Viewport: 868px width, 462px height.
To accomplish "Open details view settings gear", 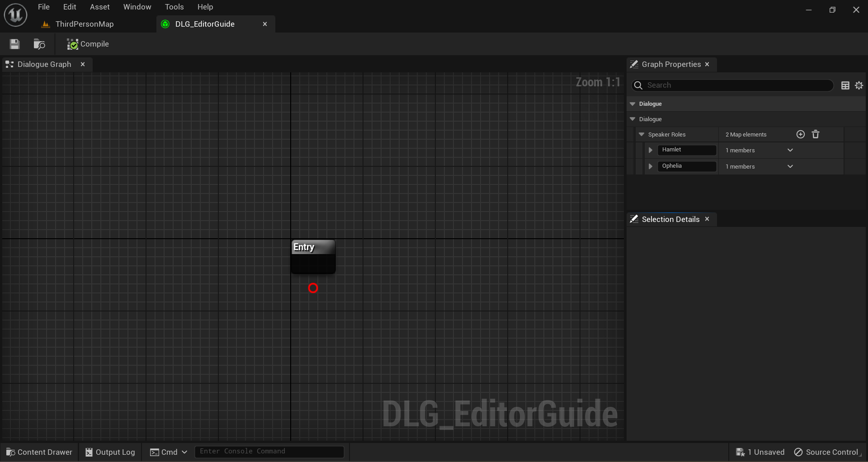I will click(859, 85).
